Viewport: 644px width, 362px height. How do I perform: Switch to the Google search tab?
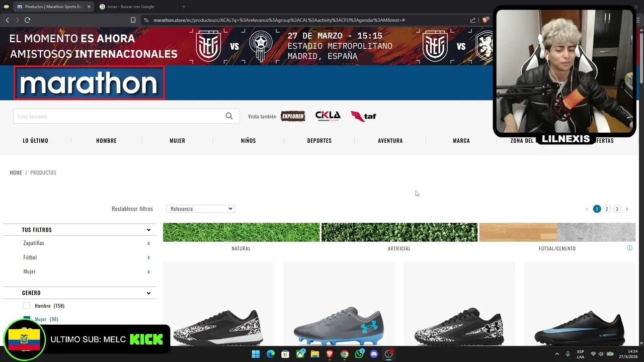point(136,7)
